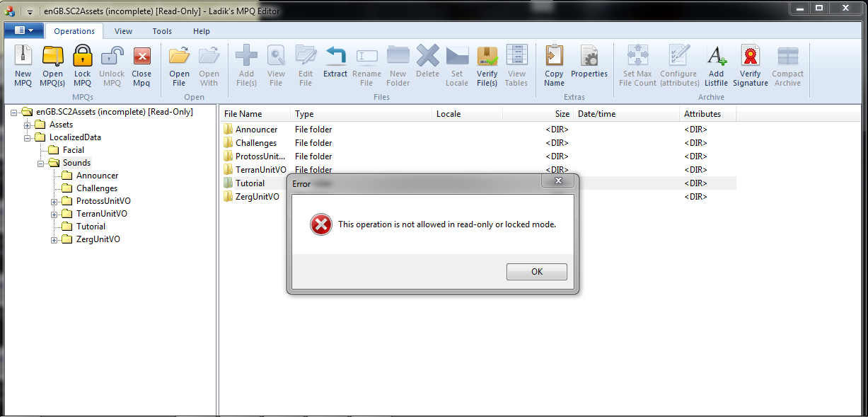Expand the ProtossUnitVO tree node

point(54,201)
